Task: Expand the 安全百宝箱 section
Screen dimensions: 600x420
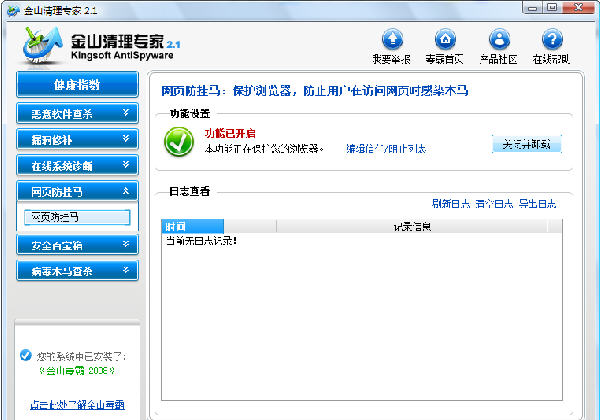Action: click(x=77, y=245)
